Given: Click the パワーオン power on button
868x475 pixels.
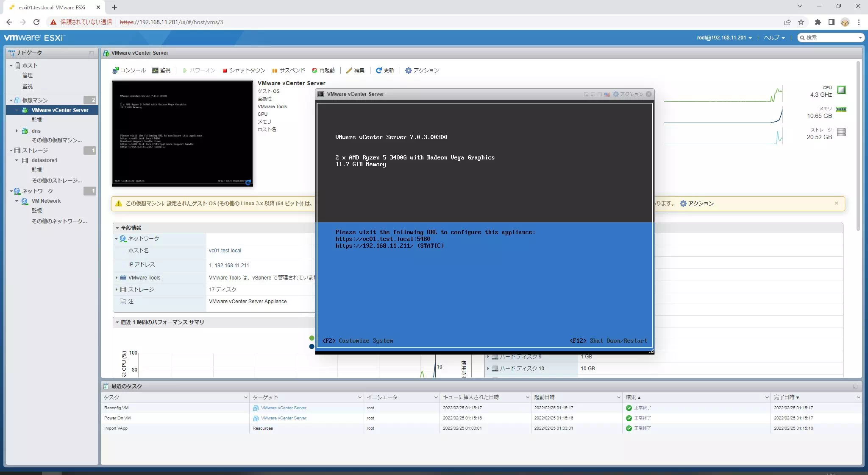Looking at the screenshot, I should click(199, 70).
